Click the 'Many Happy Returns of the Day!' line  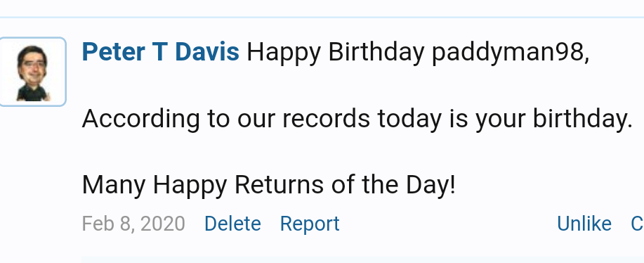268,185
